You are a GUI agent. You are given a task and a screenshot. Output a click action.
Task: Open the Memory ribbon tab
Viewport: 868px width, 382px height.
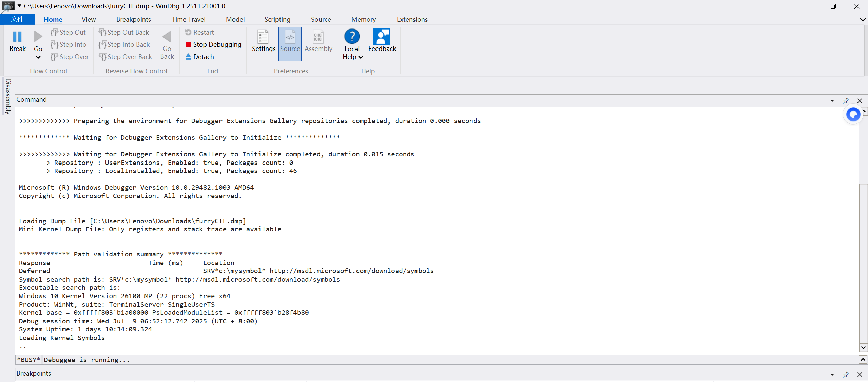click(x=363, y=19)
